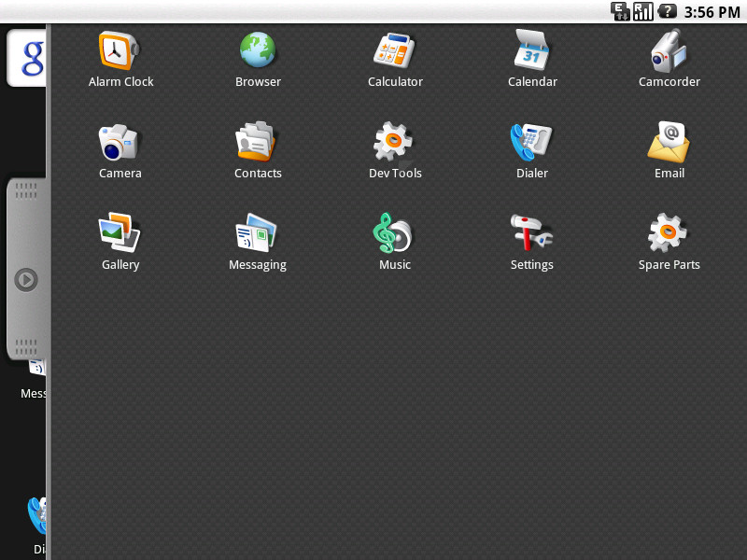This screenshot has width=747, height=560.
Task: Tap the Google search widget
Action: point(27,58)
